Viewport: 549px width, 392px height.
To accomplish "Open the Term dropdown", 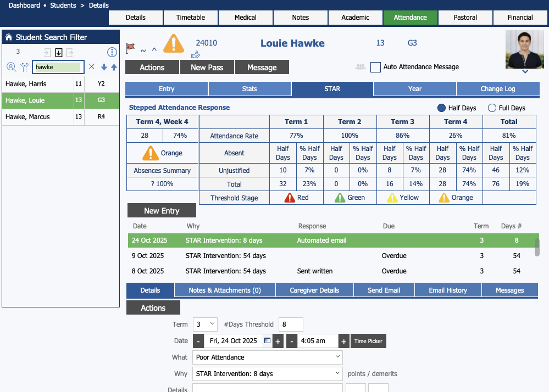I will pyautogui.click(x=205, y=324).
